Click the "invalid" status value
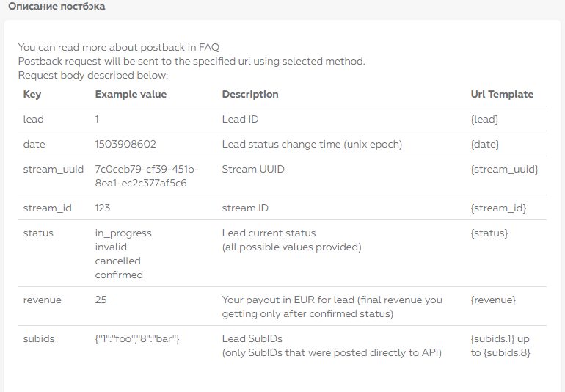The width and height of the screenshot is (565, 392). tap(111, 247)
